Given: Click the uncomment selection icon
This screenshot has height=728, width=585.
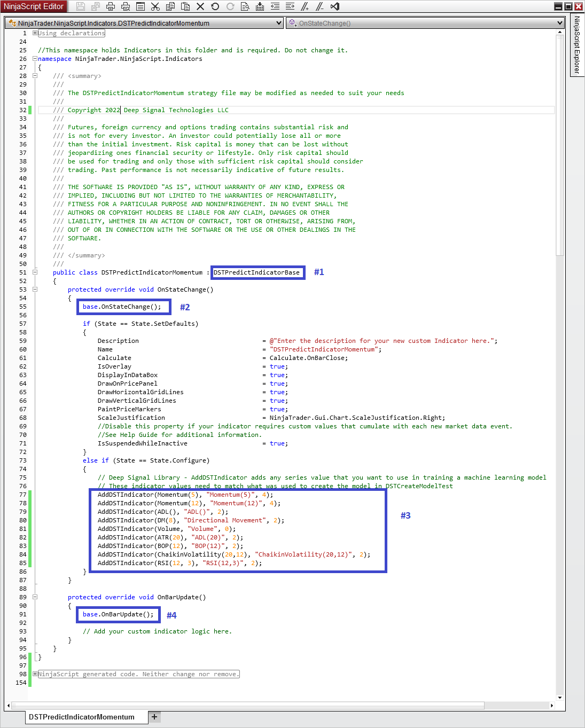Looking at the screenshot, I should pyautogui.click(x=320, y=6).
